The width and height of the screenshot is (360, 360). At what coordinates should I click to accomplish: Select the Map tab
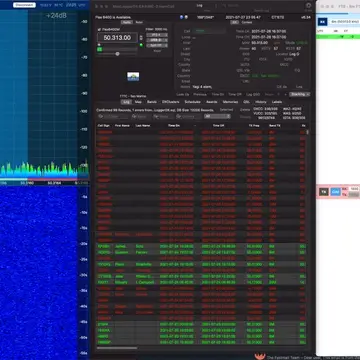[x=138, y=102]
